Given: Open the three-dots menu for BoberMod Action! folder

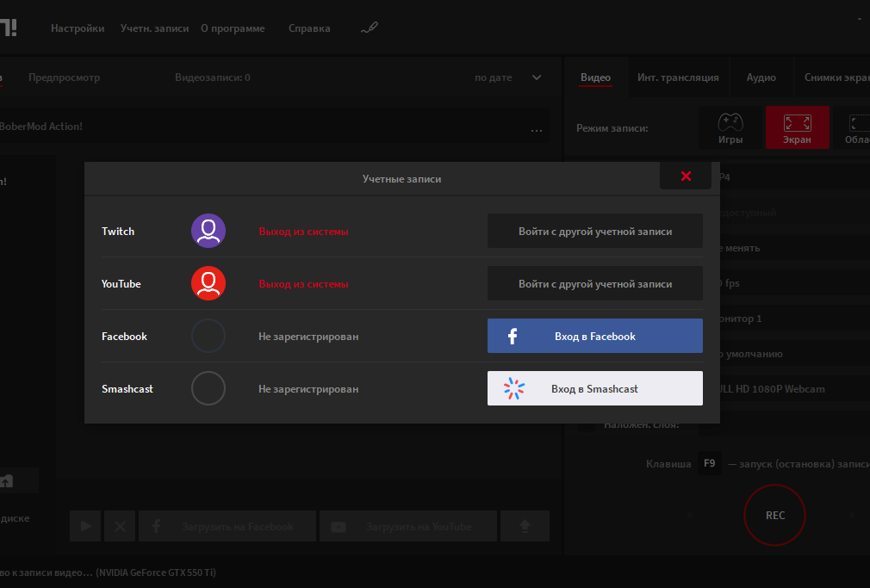Looking at the screenshot, I should pyautogui.click(x=537, y=131).
